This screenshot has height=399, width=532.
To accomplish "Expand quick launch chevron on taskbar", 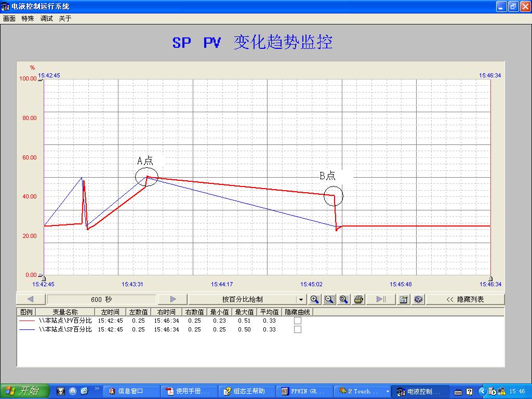I will [x=97, y=389].
